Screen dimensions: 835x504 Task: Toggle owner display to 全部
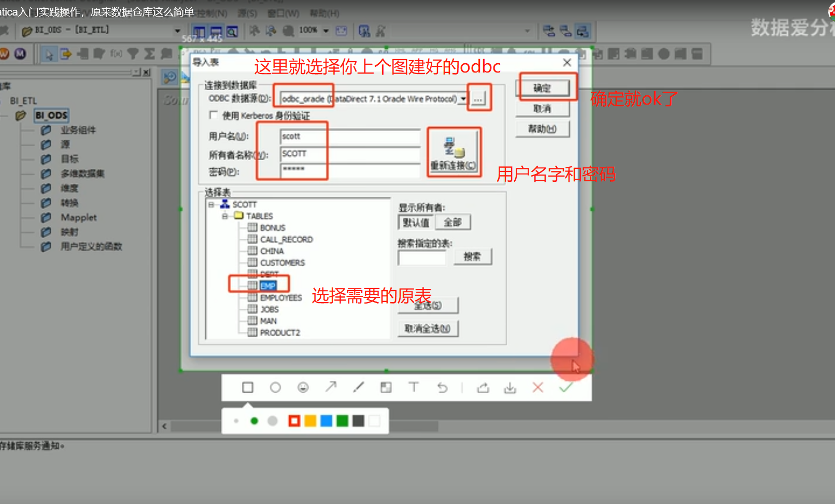[x=452, y=222]
